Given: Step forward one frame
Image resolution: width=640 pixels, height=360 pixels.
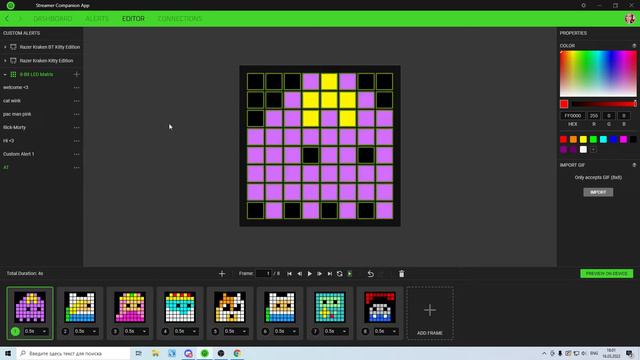Looking at the screenshot, I should 320,274.
